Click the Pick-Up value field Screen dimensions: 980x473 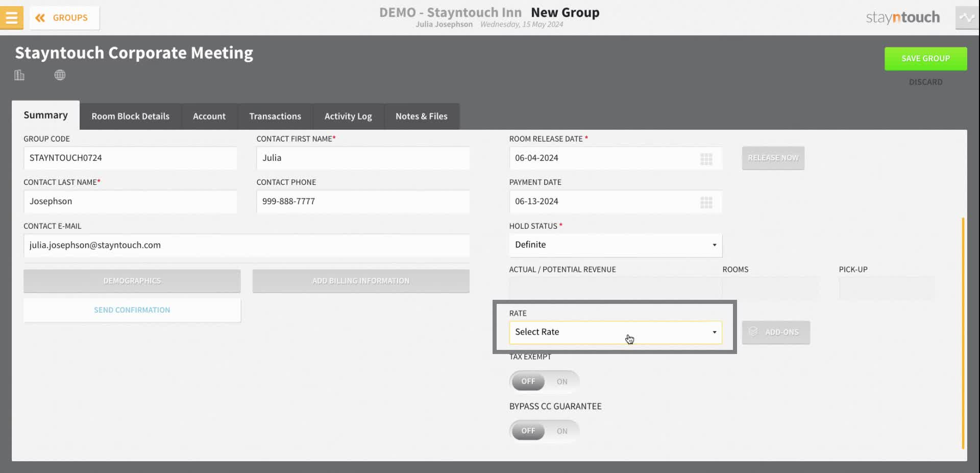tap(887, 288)
